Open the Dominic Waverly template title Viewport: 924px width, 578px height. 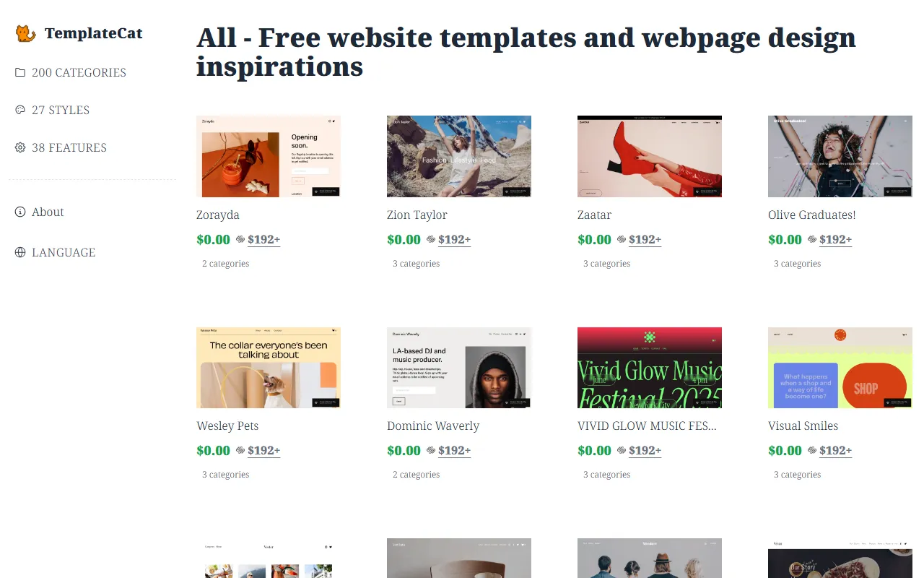(433, 426)
